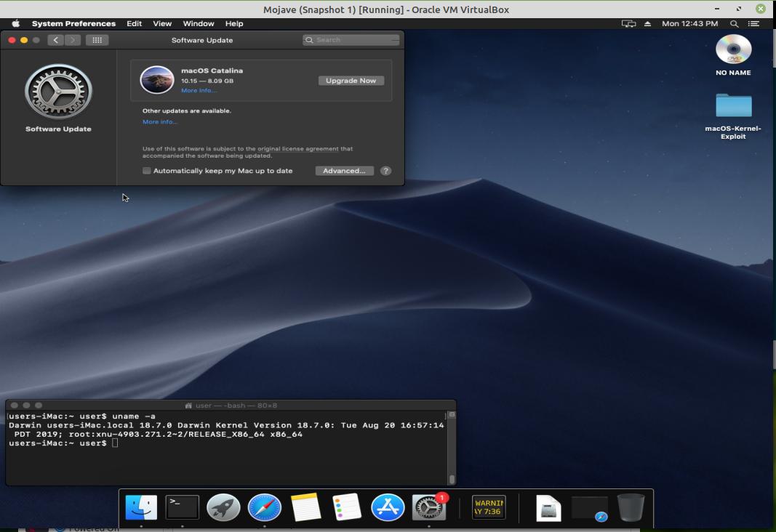Open the Advanced... options
The image size is (776, 532).
(x=345, y=171)
